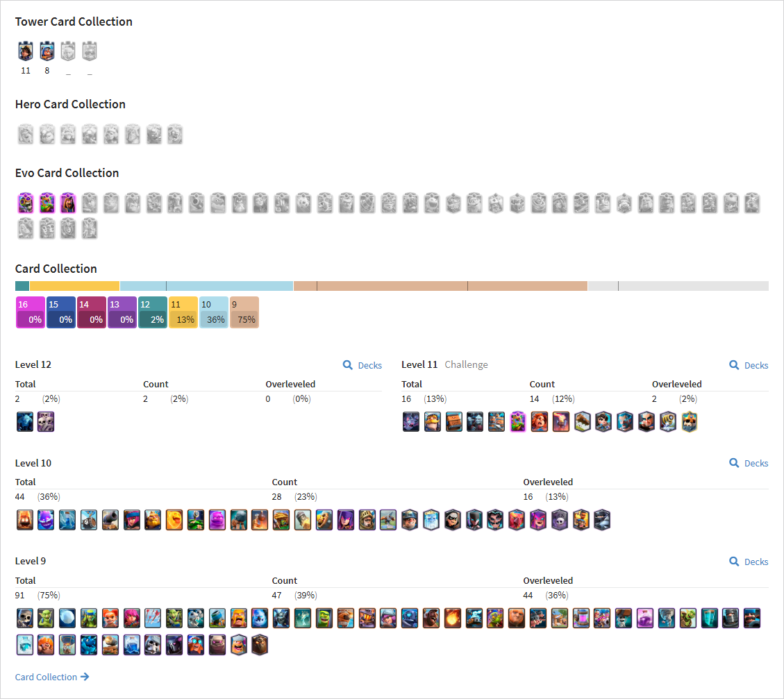784x699 pixels.
Task: Select the Fireball card in Level 9
Action: (x=452, y=618)
